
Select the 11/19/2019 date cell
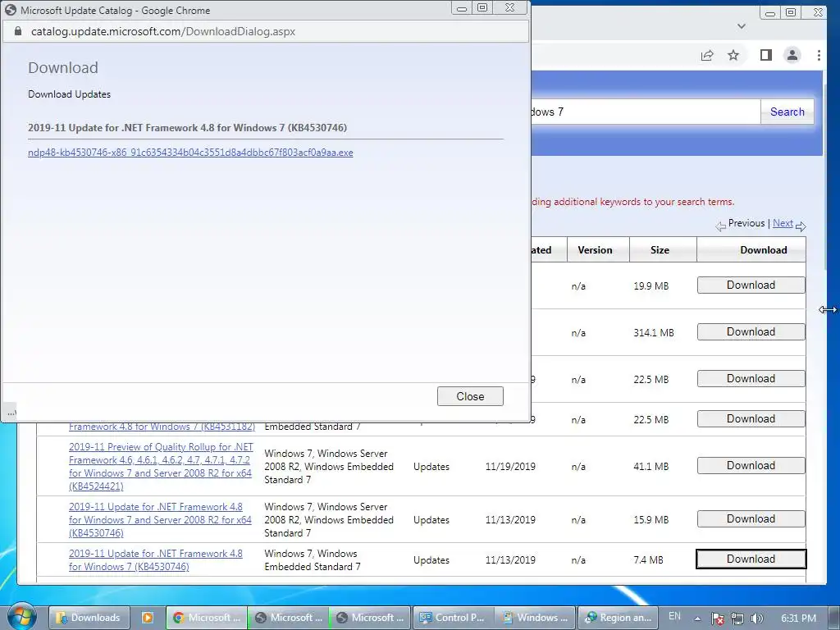(510, 467)
